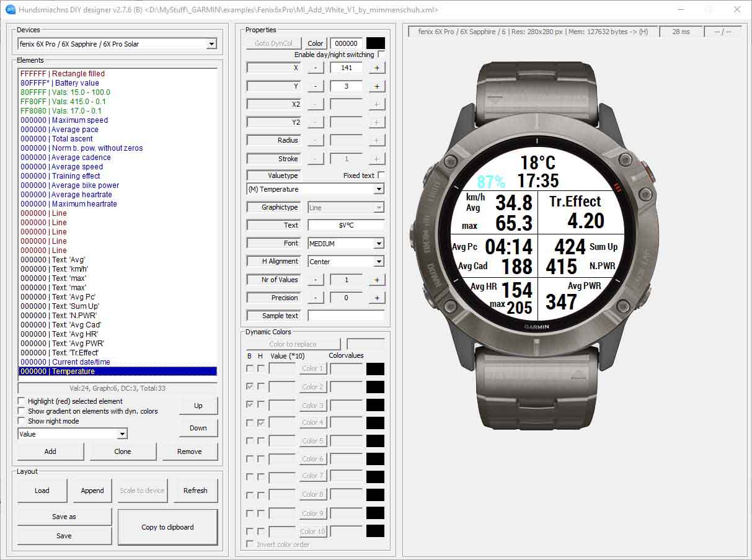Toggle the 'Fixed text' checkbox

(381, 176)
